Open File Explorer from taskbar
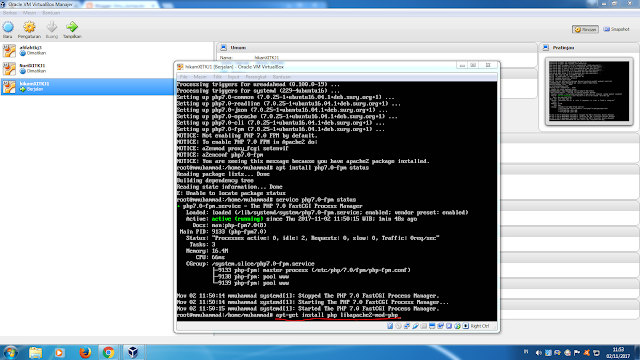The width and height of the screenshot is (640, 360). (35, 353)
